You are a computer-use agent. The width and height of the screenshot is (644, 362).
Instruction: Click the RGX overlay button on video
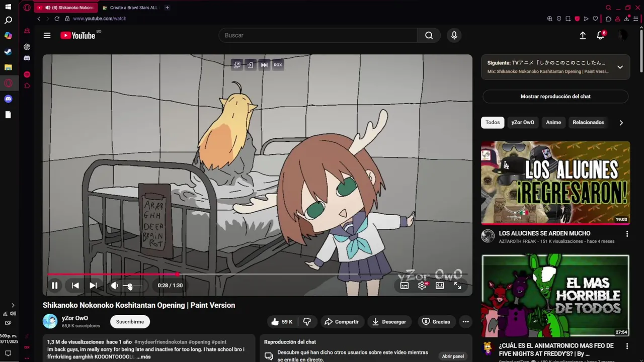tap(278, 65)
